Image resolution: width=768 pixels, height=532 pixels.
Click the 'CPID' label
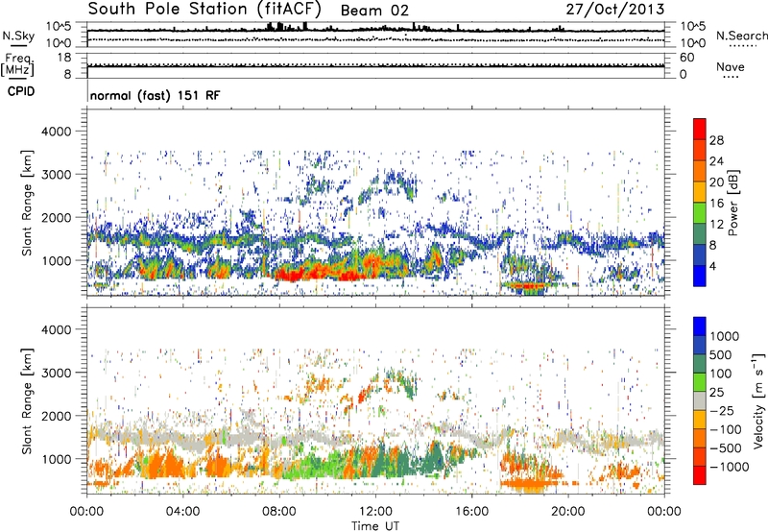(x=21, y=91)
